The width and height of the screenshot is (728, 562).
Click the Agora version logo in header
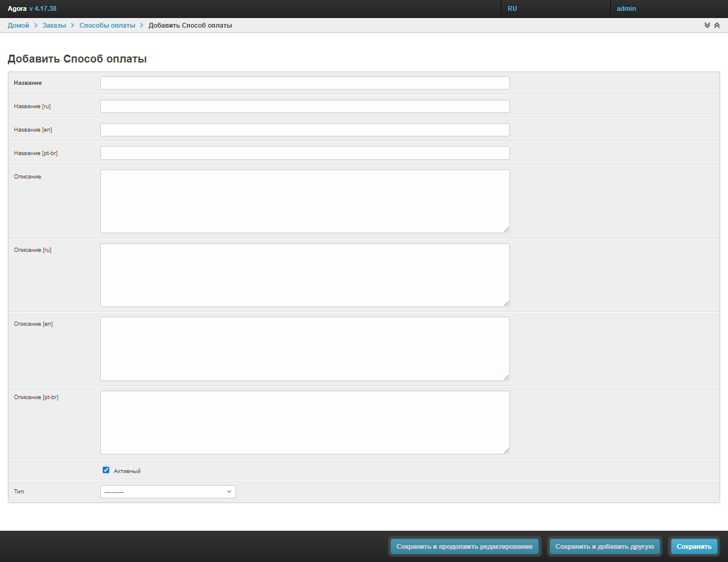(x=32, y=8)
